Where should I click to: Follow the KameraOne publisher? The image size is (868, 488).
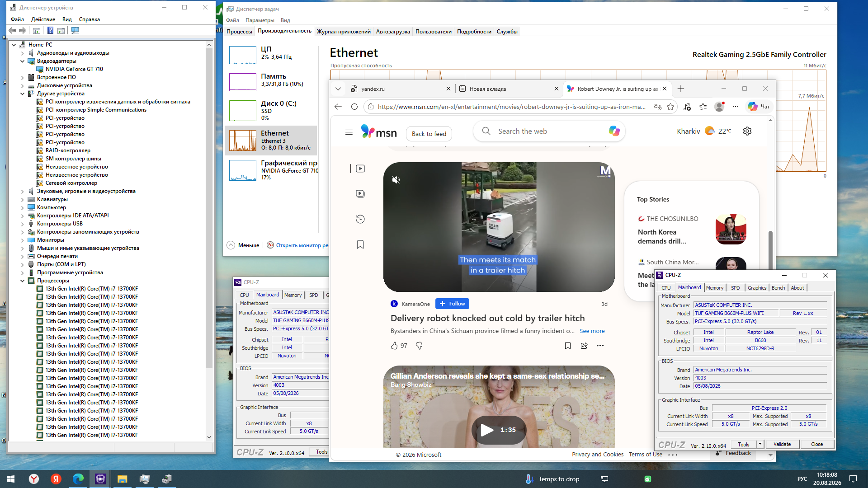tap(452, 304)
